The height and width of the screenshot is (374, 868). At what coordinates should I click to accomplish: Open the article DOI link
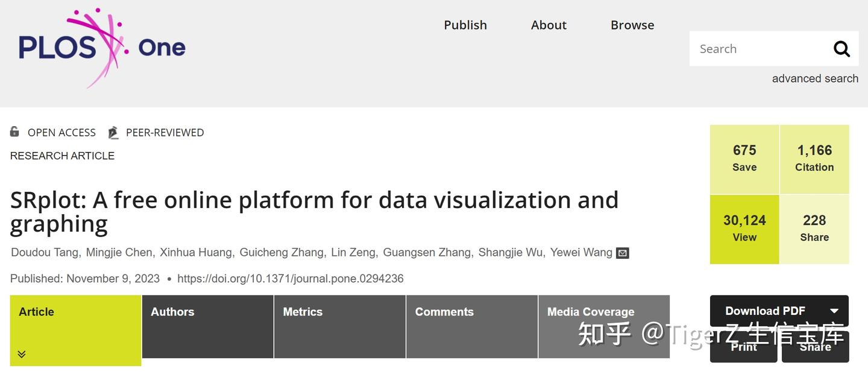click(x=291, y=278)
